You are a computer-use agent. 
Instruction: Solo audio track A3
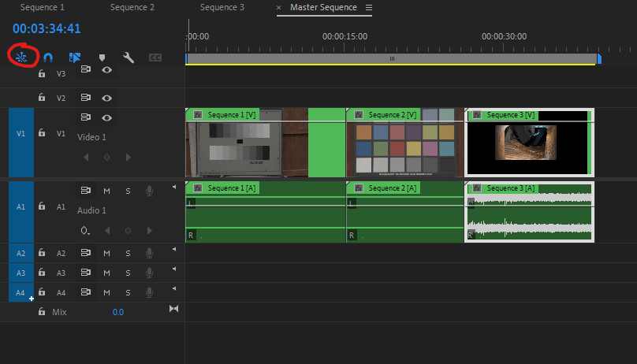coord(128,273)
